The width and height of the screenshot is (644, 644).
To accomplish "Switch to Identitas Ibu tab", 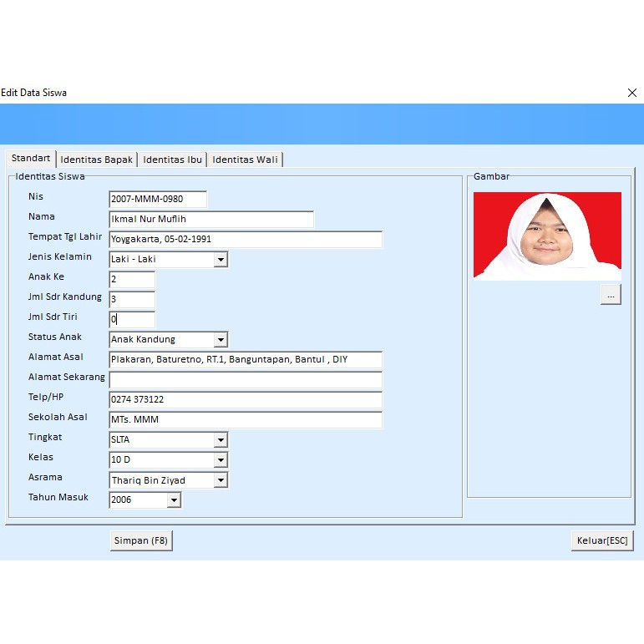I will 172,160.
